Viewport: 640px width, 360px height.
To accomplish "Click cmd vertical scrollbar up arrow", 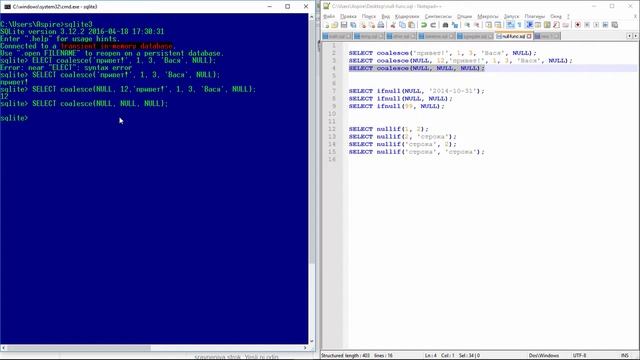I will pyautogui.click(x=312, y=17).
